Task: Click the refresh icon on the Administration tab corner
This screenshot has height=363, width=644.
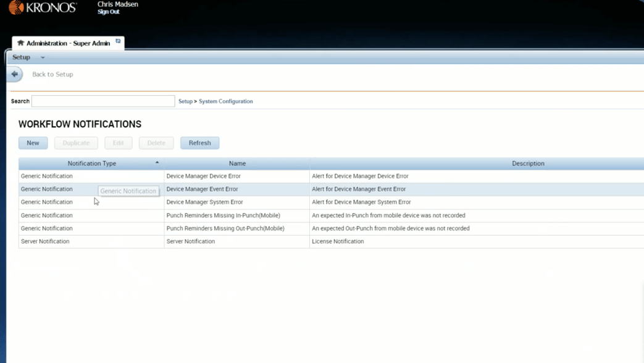Action: coord(118,40)
